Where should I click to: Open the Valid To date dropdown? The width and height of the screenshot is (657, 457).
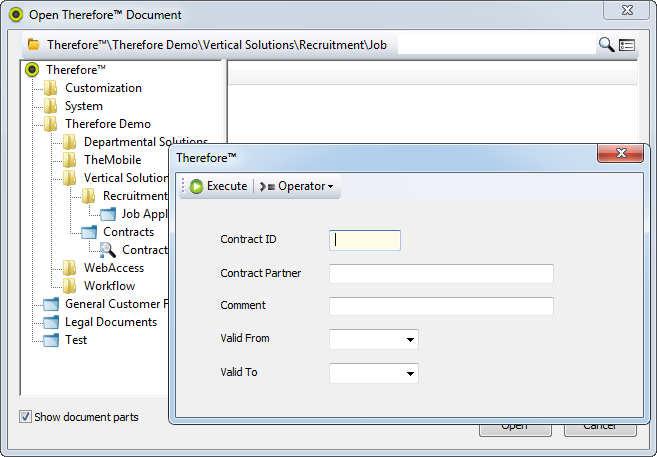(x=410, y=374)
